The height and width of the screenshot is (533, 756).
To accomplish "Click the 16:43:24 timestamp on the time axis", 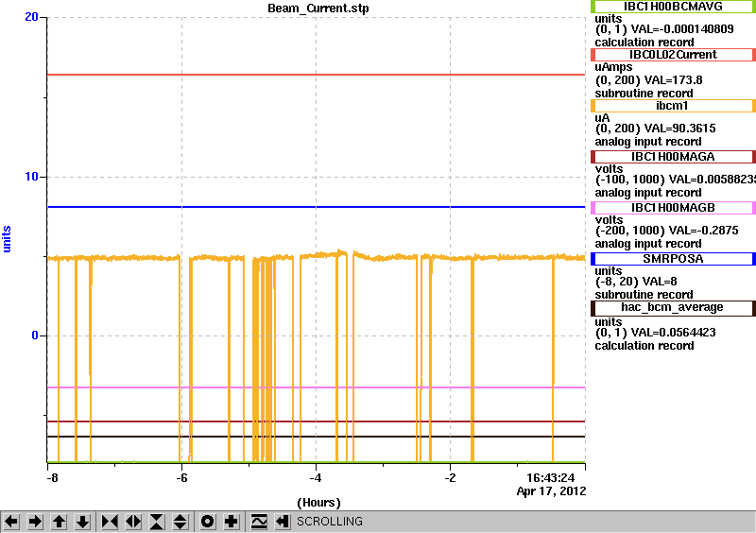I will [550, 478].
